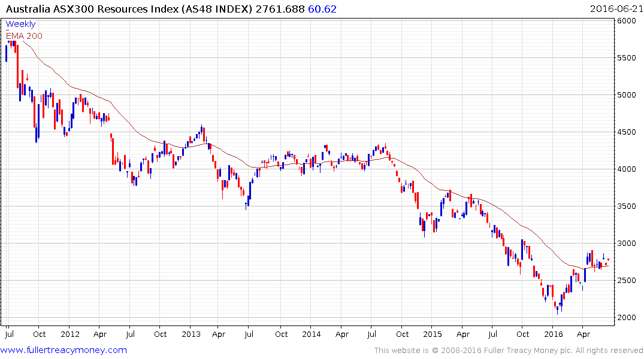Select the 2500 y-axis label
Viewport: 644px width, 359px height.
pos(627,280)
